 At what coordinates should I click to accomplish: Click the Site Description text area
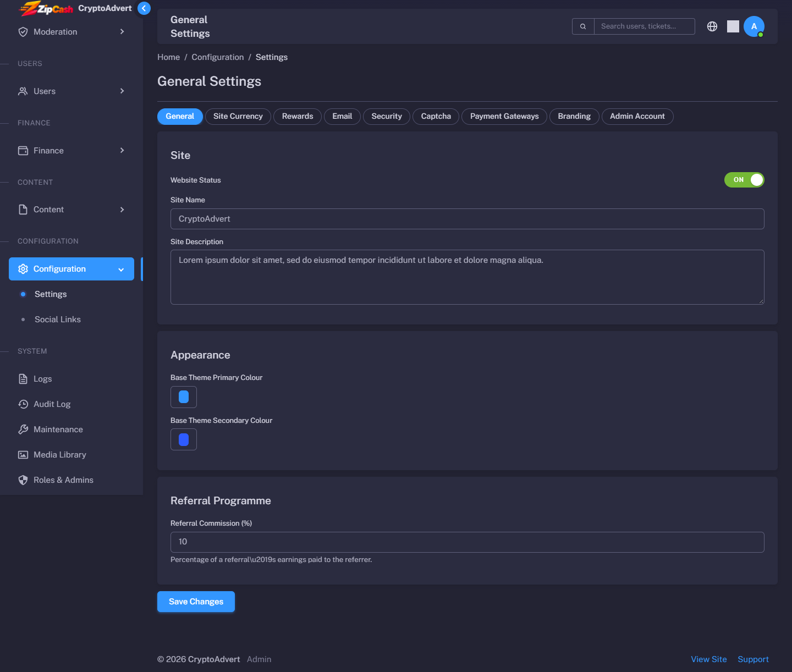468,277
